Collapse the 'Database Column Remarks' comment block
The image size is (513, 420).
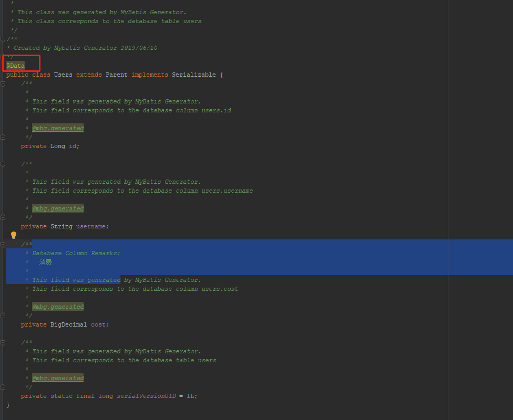3,244
